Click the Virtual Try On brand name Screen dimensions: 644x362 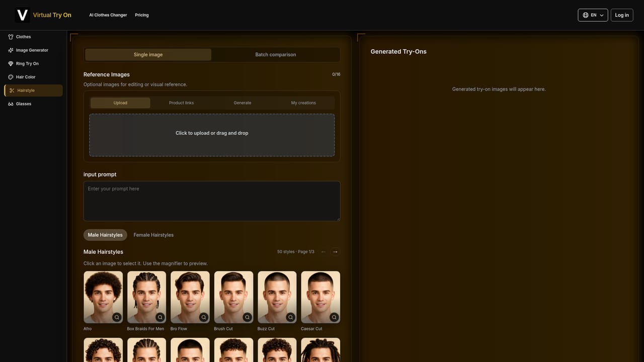(52, 15)
